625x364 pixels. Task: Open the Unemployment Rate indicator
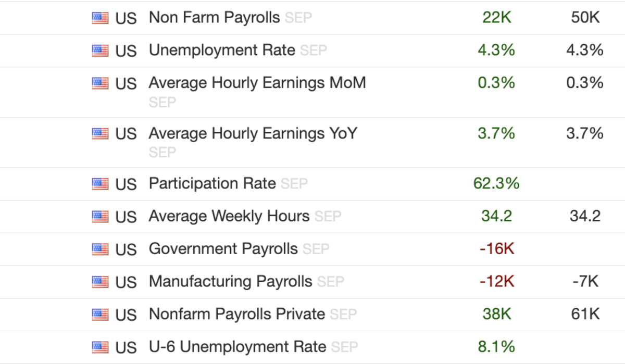[x=222, y=50]
